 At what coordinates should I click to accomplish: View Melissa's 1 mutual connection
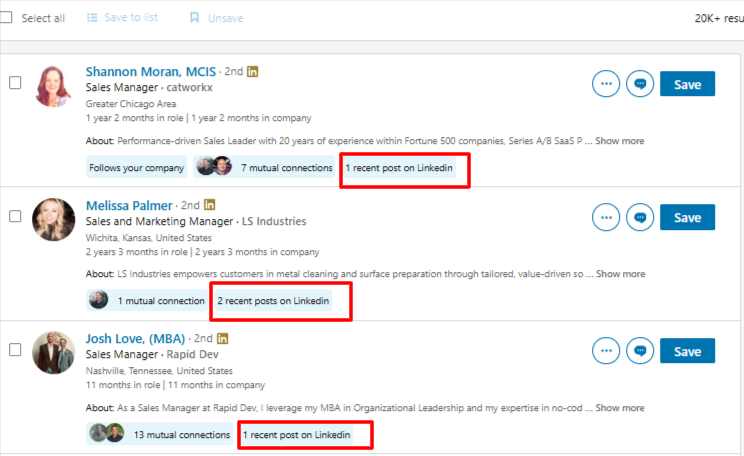[x=147, y=301]
